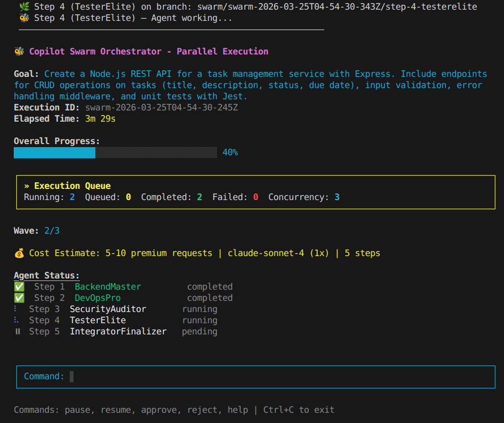Click the bee icon beside Copilot Swarm Orchestrator title
Image resolution: width=504 pixels, height=423 pixels.
click(x=18, y=51)
